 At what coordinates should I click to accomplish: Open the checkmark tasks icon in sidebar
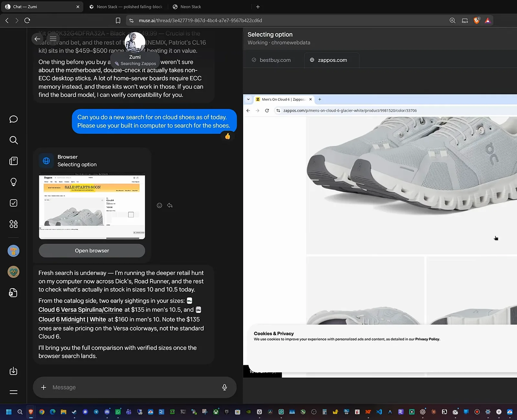(14, 203)
